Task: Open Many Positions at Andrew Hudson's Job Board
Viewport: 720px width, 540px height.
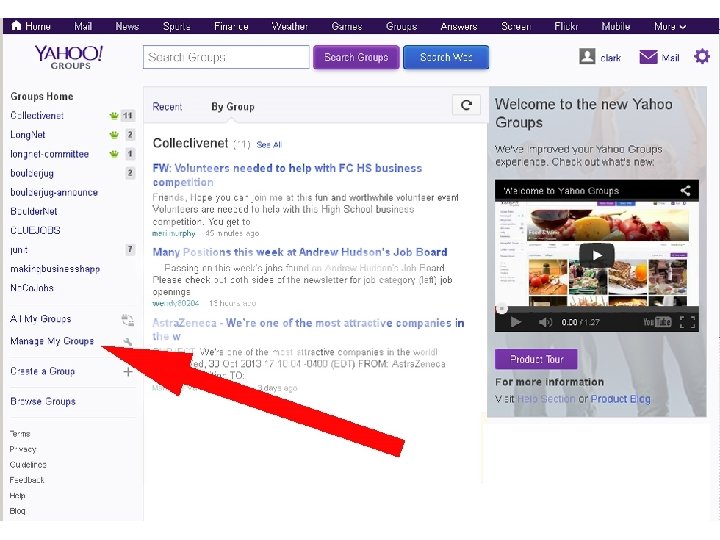Action: [300, 252]
